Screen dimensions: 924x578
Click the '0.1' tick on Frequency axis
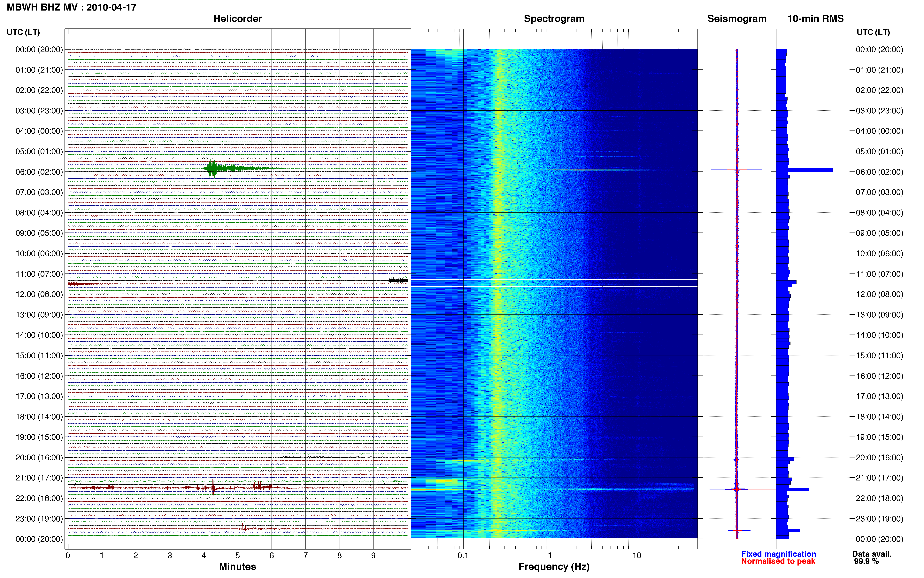(463, 555)
